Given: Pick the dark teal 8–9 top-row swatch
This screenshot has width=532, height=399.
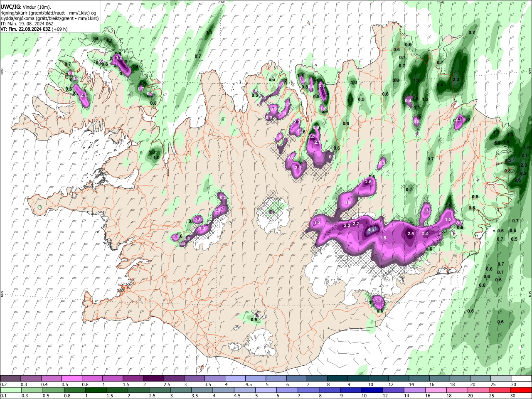Looking at the screenshot, I should pos(337,379).
